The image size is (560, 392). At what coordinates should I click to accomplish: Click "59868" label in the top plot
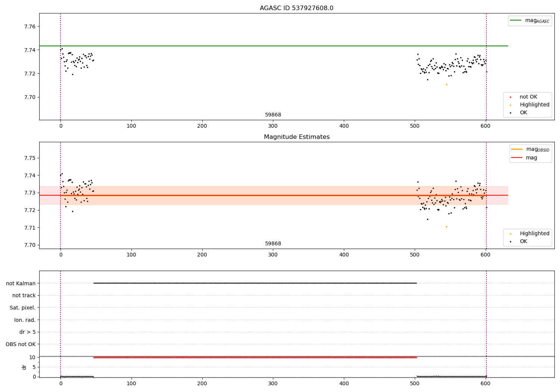point(273,115)
